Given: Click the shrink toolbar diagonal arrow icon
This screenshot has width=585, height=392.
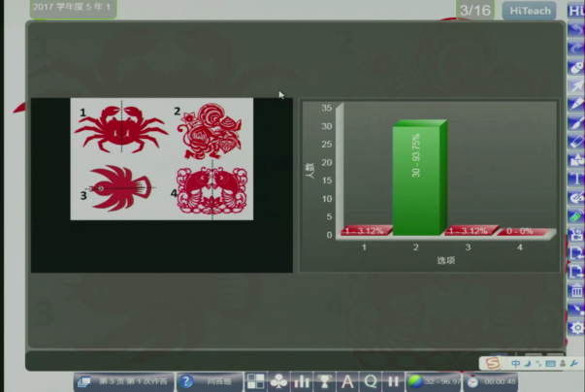Looking at the screenshot, I should 576,310.
